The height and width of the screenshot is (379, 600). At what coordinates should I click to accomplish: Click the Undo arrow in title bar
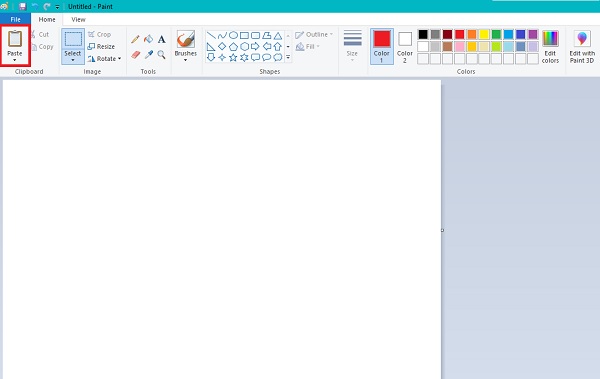pos(35,6)
